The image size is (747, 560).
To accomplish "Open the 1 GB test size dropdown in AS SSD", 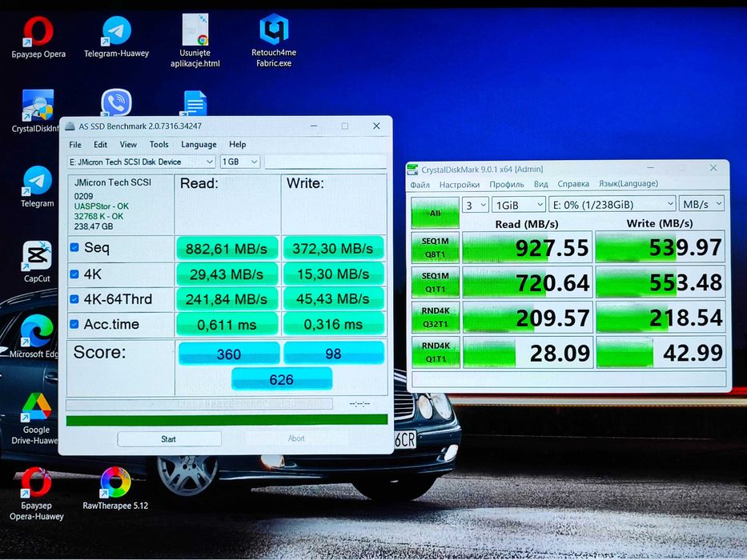I will tap(239, 162).
